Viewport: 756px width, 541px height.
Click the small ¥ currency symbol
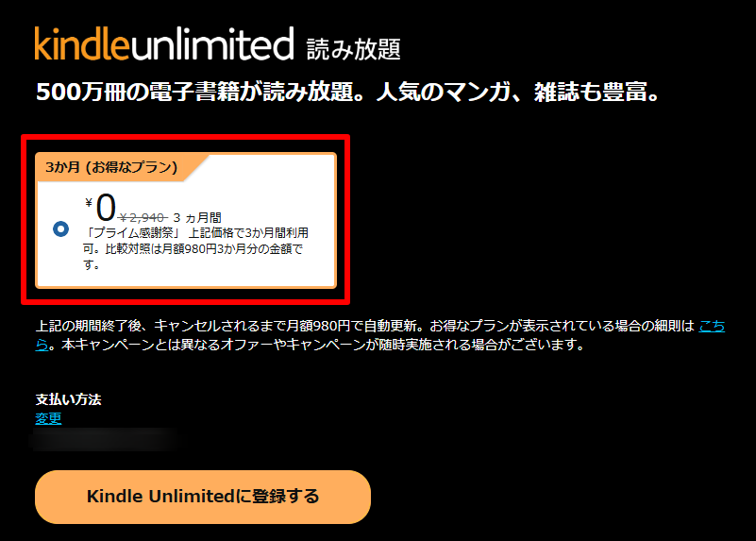point(89,202)
